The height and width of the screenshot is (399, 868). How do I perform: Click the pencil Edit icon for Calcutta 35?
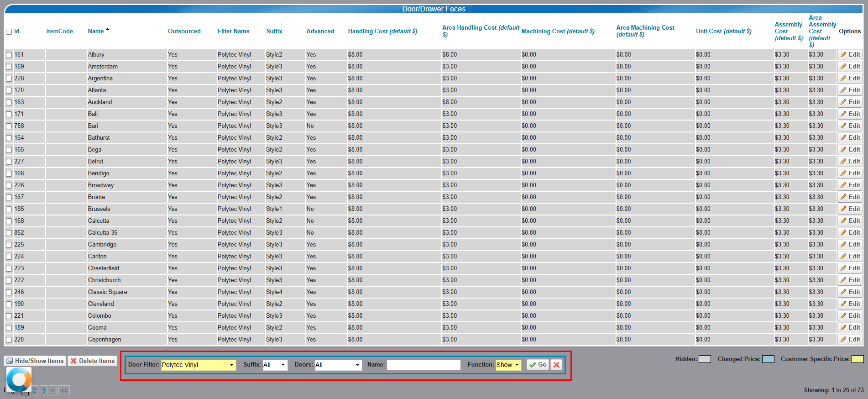click(x=843, y=233)
